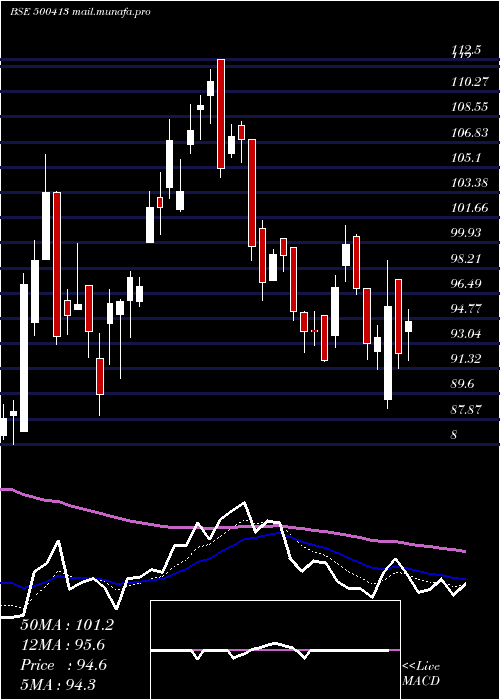Click the '<<Live MACD' label
500x700 pixels.
(421, 674)
